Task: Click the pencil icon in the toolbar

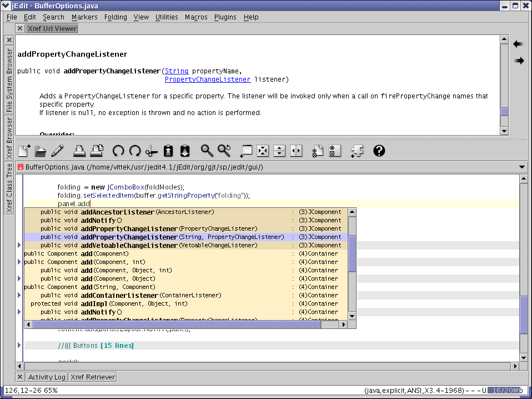Action: coord(57,151)
